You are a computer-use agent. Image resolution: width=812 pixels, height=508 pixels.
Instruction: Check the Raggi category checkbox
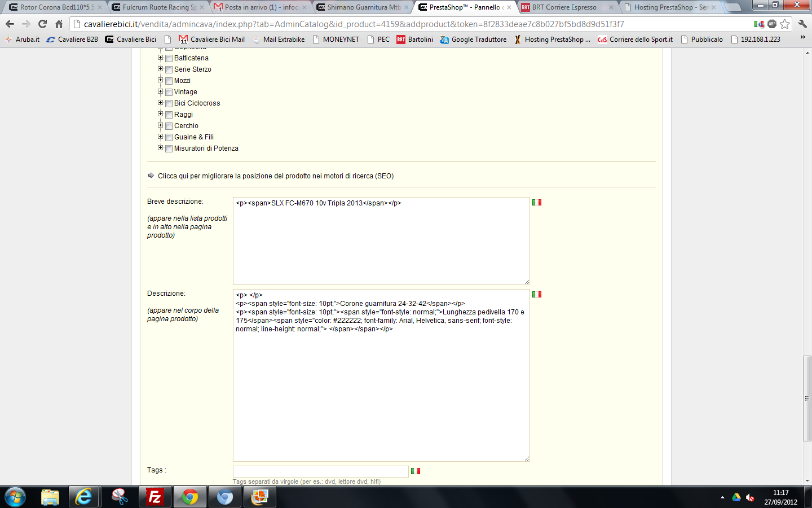(169, 115)
